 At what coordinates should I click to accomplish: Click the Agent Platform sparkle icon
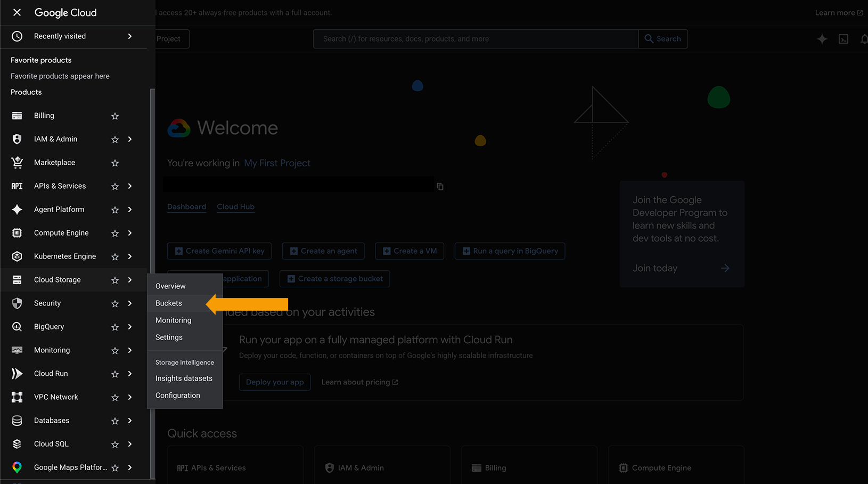(17, 209)
